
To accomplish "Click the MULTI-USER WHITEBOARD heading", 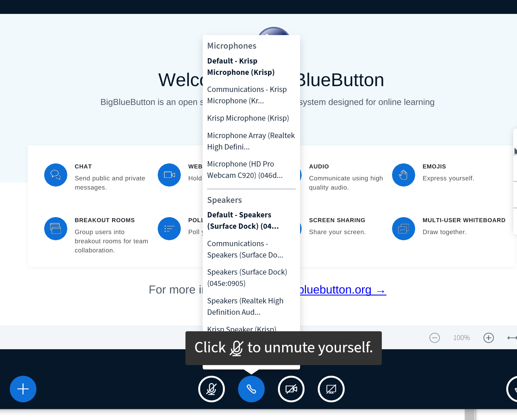I will pos(464,220).
